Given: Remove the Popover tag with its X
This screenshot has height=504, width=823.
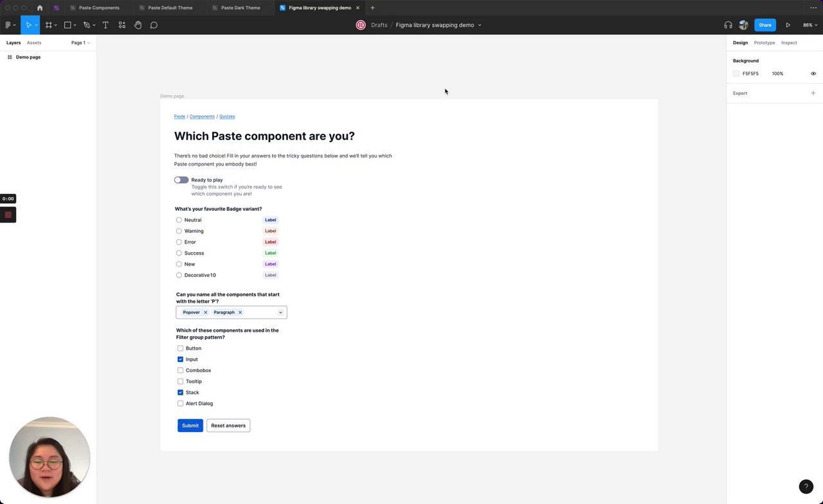Looking at the screenshot, I should point(205,312).
